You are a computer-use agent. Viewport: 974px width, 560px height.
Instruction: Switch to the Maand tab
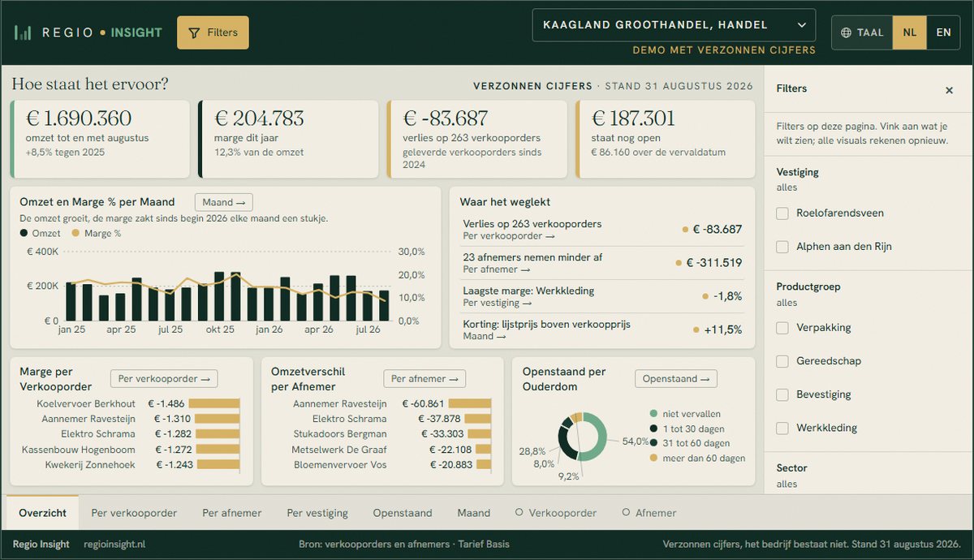[474, 513]
